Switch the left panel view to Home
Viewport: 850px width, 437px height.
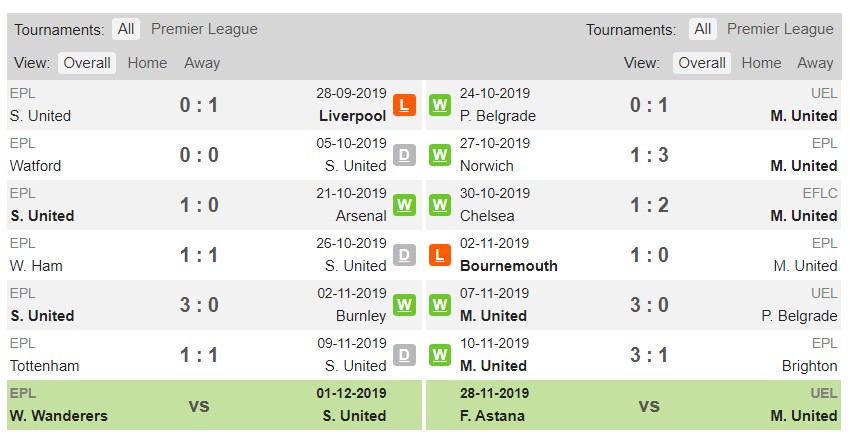[147, 63]
